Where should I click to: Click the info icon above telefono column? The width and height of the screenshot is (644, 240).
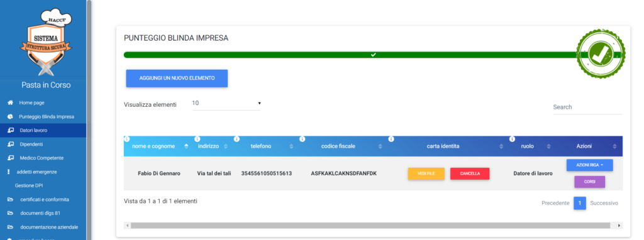click(x=236, y=139)
